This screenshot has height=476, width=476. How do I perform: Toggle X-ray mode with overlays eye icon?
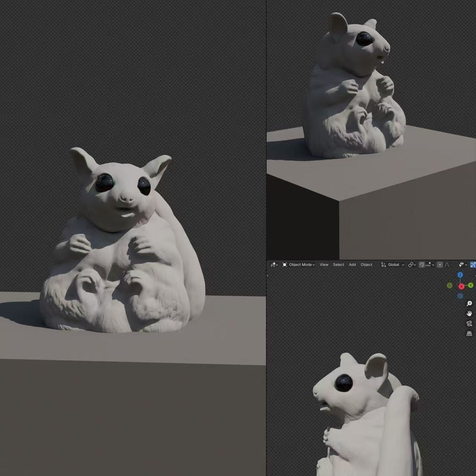coord(472,265)
